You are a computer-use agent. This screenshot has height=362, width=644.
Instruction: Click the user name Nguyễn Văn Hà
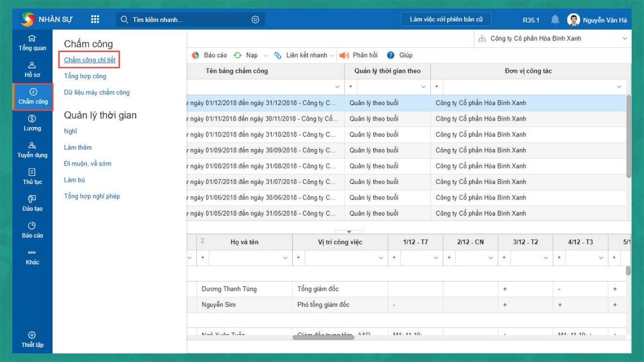tap(605, 20)
